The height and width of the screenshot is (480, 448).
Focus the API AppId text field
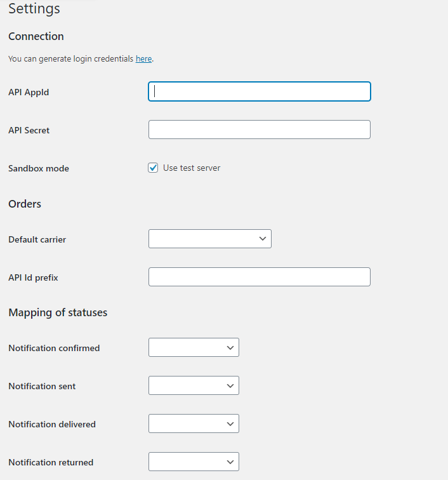click(x=260, y=91)
